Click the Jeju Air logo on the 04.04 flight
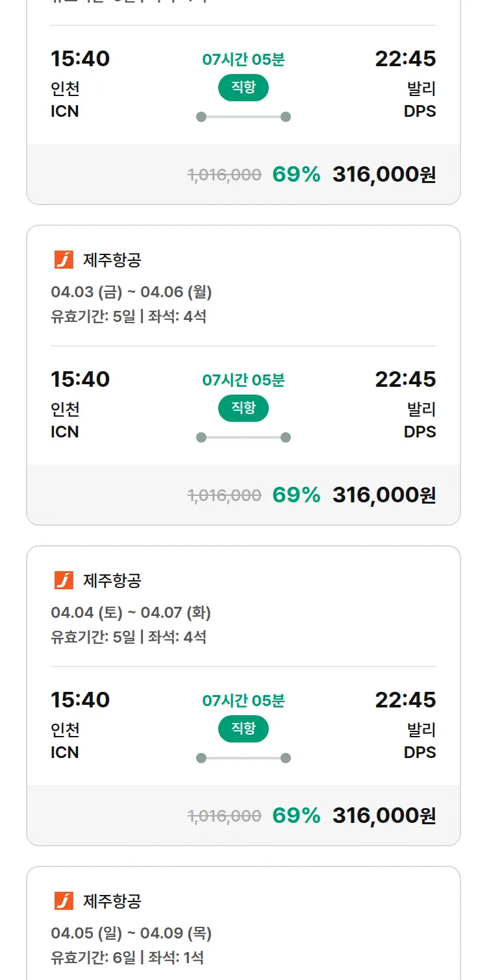The height and width of the screenshot is (980, 487). tap(64, 580)
